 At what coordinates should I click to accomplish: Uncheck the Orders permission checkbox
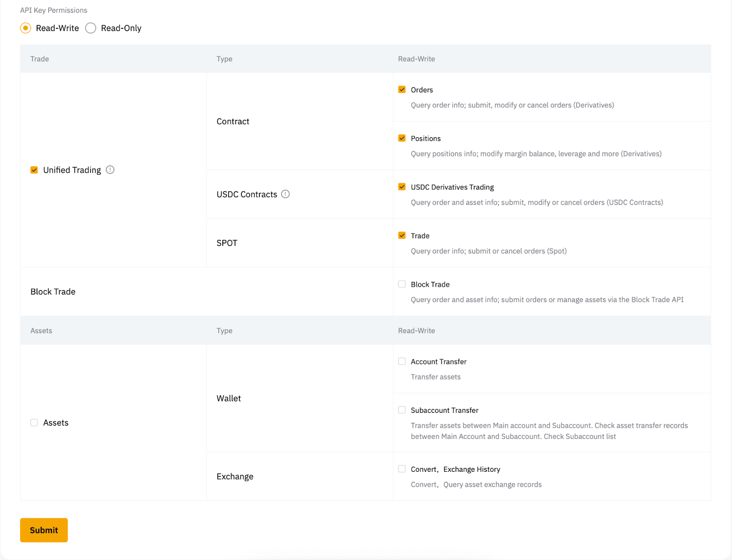coord(402,90)
